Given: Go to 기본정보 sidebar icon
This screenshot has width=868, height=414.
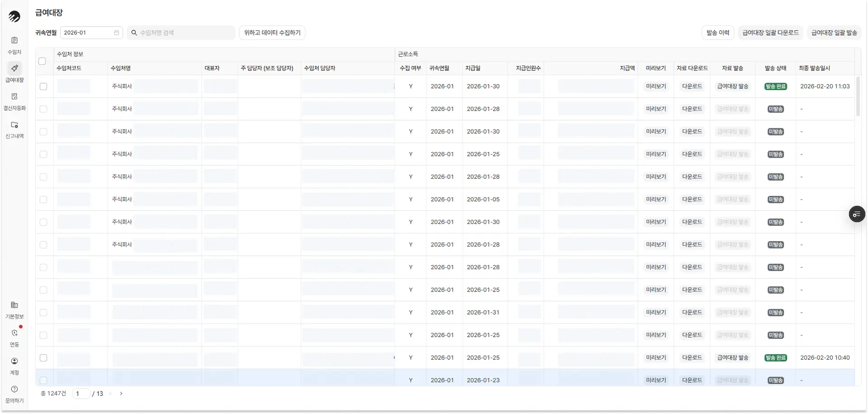Looking at the screenshot, I should coord(14,305).
